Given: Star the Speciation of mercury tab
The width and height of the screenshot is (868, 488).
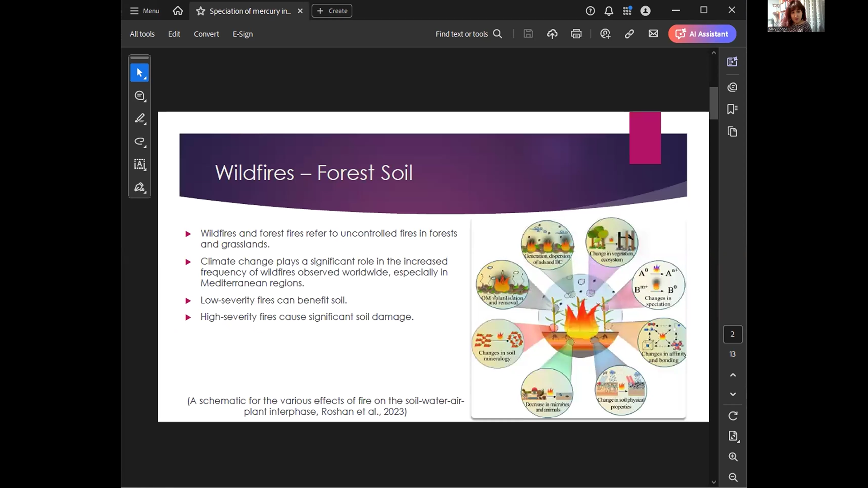Looking at the screenshot, I should click(x=201, y=11).
